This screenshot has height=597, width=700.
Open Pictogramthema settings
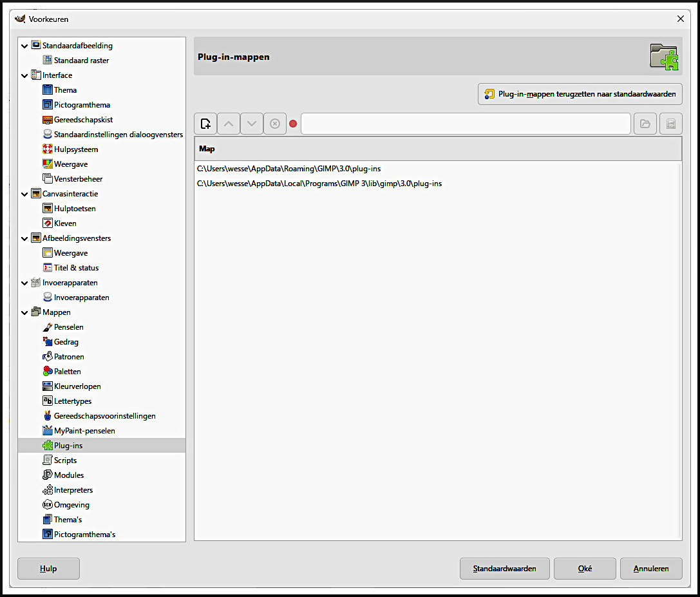(82, 105)
